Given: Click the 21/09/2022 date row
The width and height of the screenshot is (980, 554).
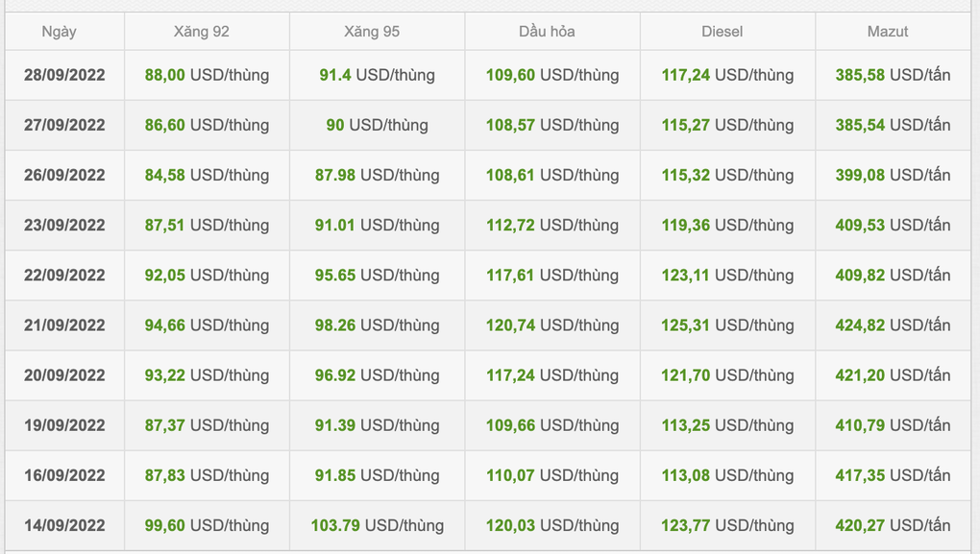Looking at the screenshot, I should pyautogui.click(x=487, y=325).
